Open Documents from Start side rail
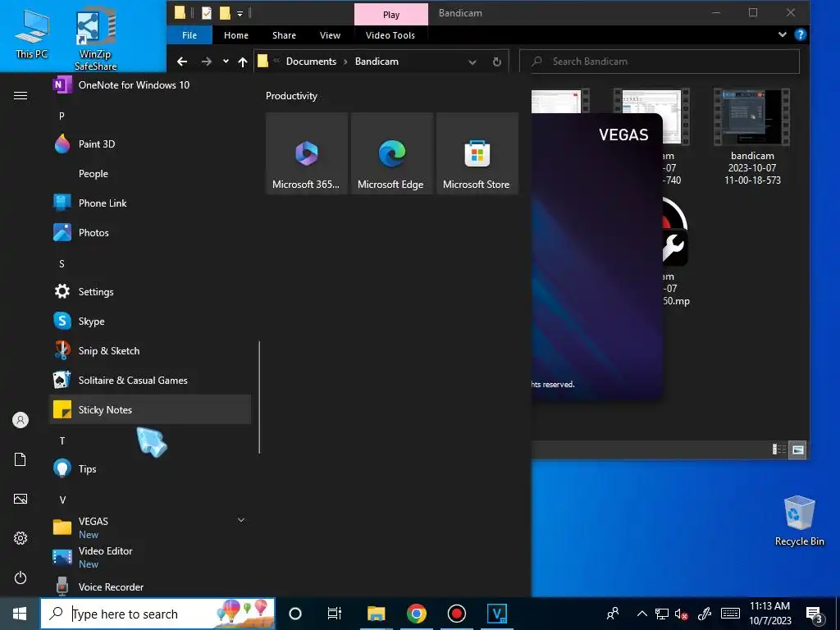 tap(21, 459)
